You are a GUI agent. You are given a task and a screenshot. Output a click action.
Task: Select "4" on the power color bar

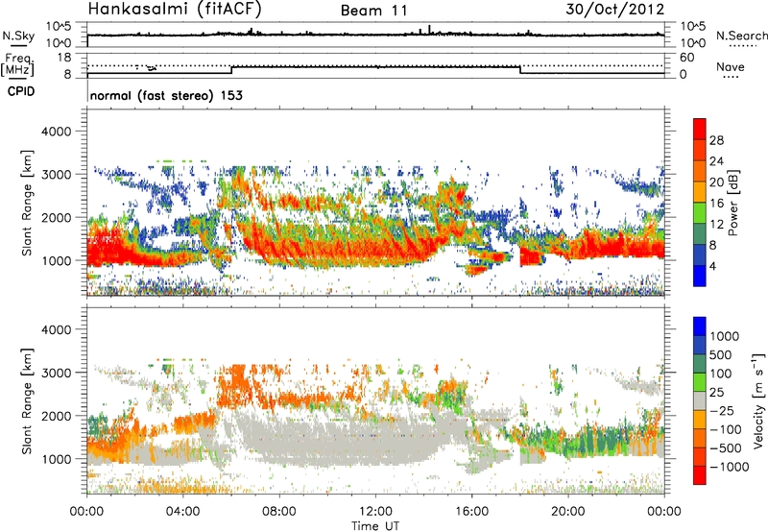pyautogui.click(x=712, y=266)
